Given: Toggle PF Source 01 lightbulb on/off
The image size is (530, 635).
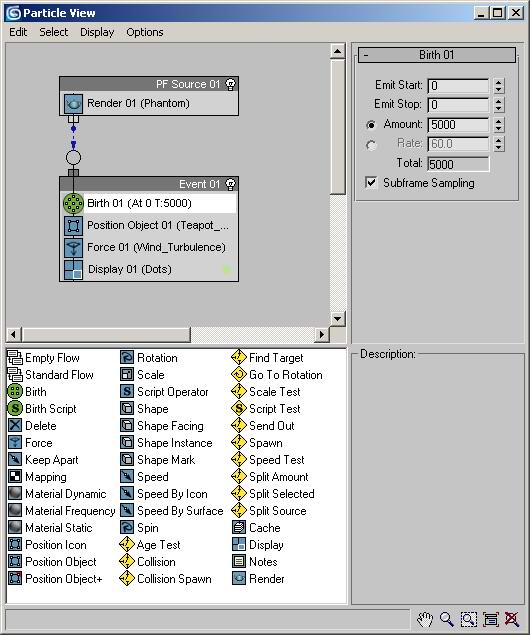Looking at the screenshot, I should [x=230, y=84].
